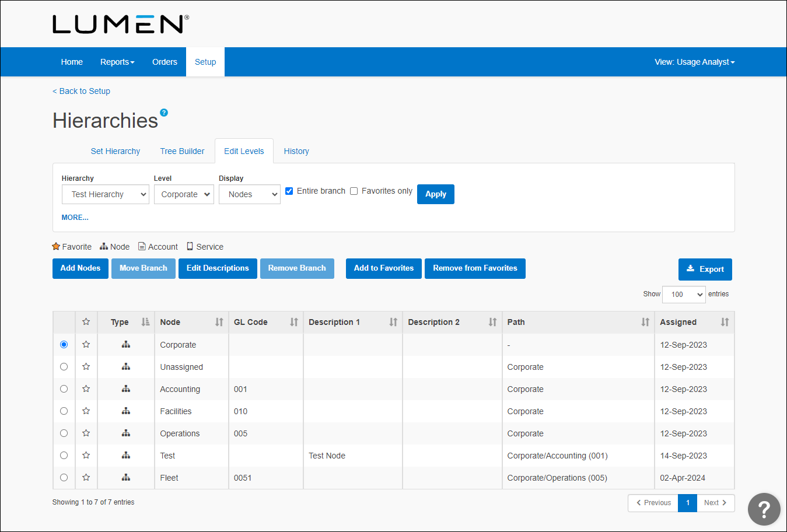Expand the Level dropdown set to Corporate
787x532 pixels.
184,194
